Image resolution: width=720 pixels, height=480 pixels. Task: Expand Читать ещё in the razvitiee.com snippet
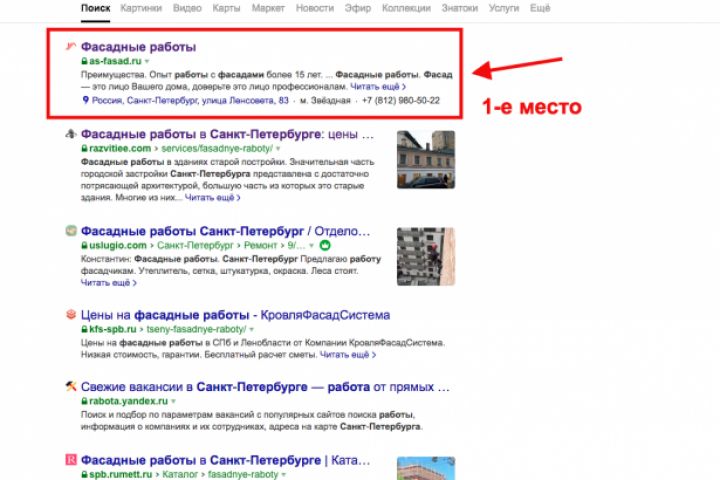pos(213,198)
